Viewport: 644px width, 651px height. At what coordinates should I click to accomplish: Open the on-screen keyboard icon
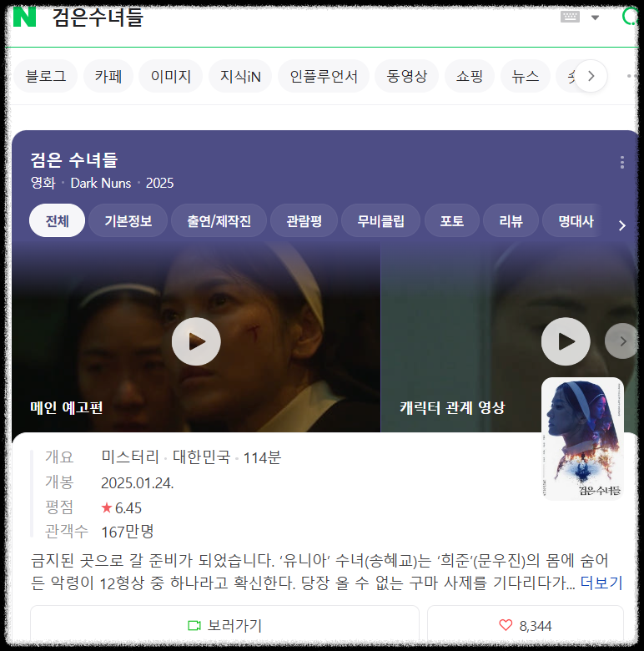coord(570,17)
